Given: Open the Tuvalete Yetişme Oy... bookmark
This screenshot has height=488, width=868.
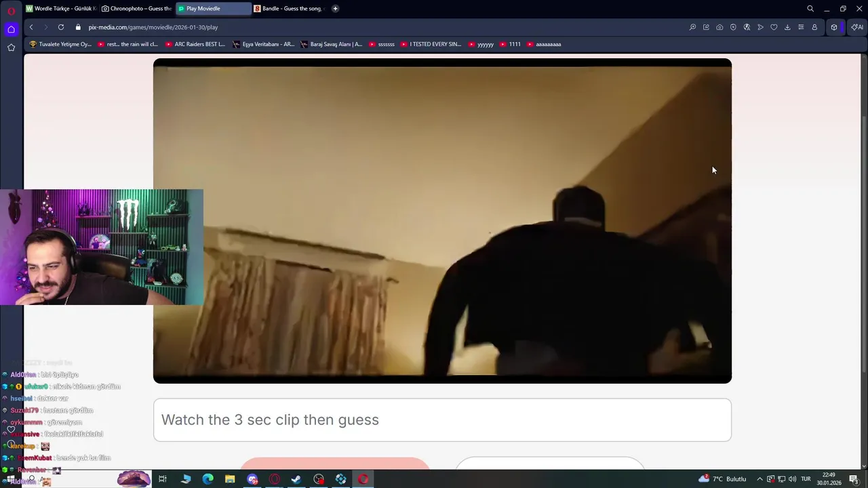Looking at the screenshot, I should (x=60, y=44).
